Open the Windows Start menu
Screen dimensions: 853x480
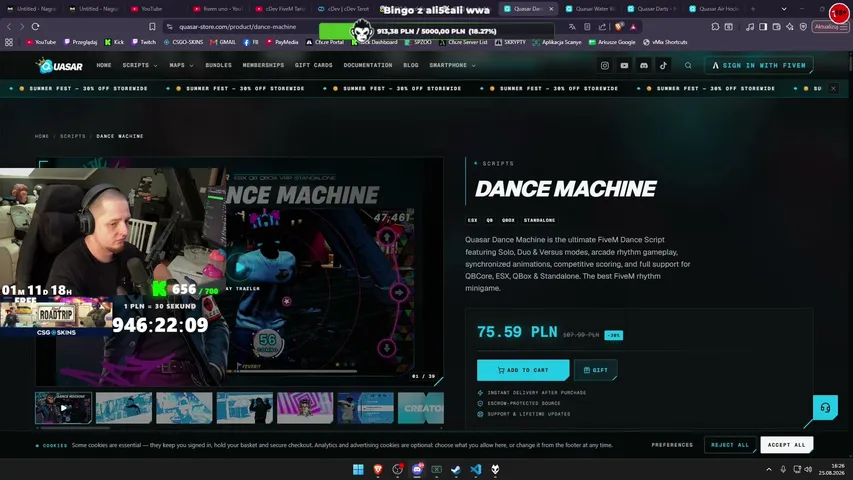(x=358, y=469)
